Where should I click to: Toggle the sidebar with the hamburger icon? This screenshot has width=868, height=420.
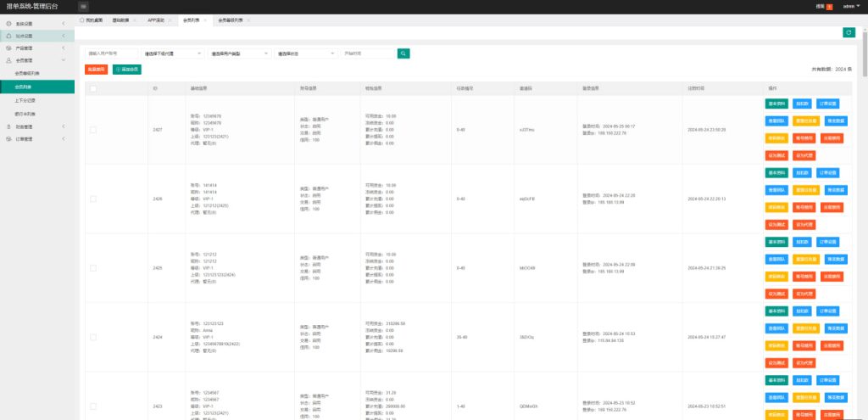pos(83,7)
